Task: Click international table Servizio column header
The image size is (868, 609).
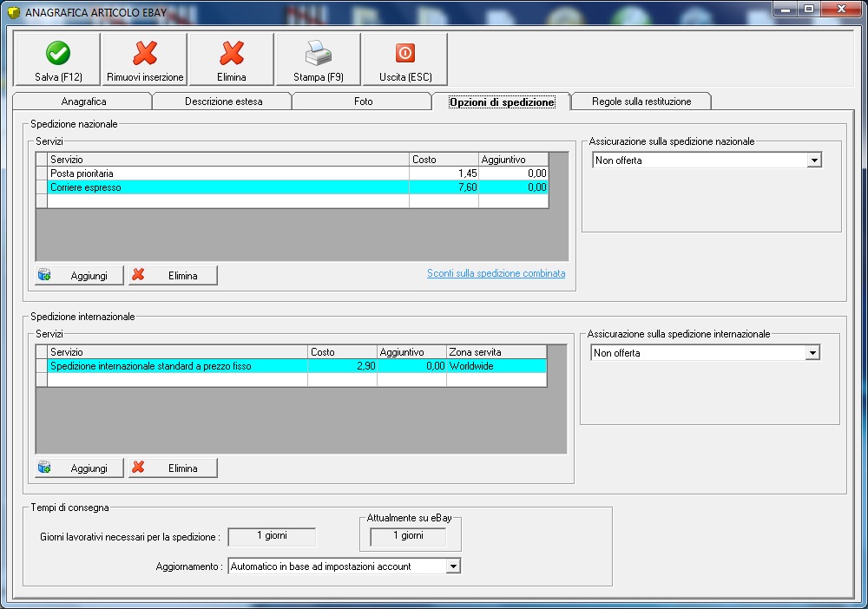Action: point(177,352)
